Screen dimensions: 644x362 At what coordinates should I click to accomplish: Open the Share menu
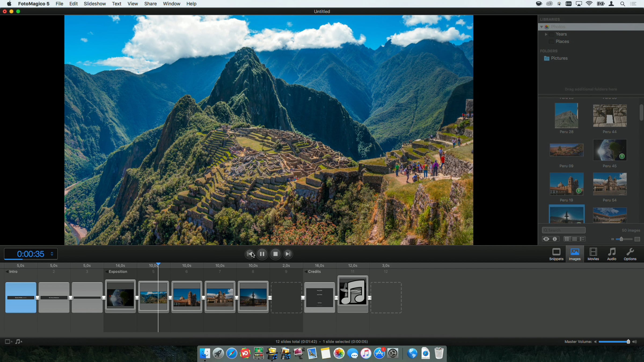(150, 4)
